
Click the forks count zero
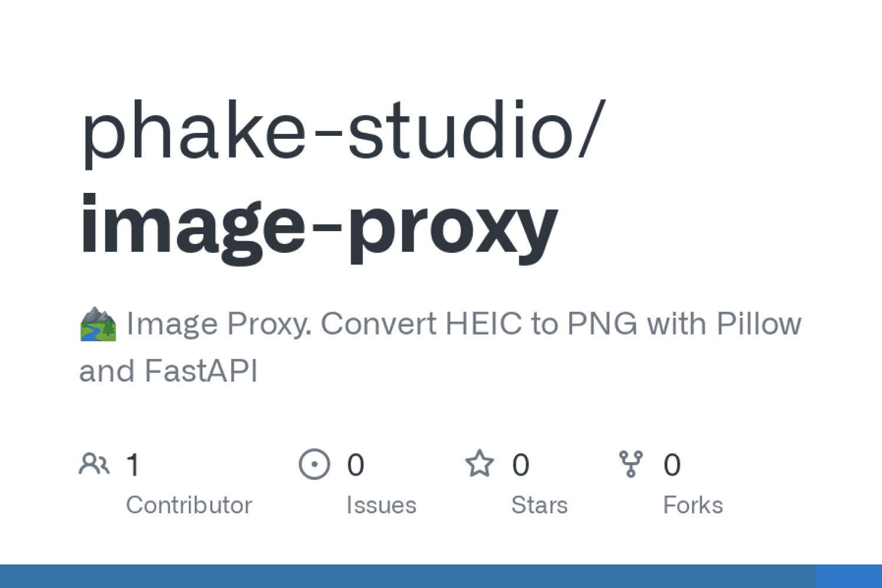[672, 465]
